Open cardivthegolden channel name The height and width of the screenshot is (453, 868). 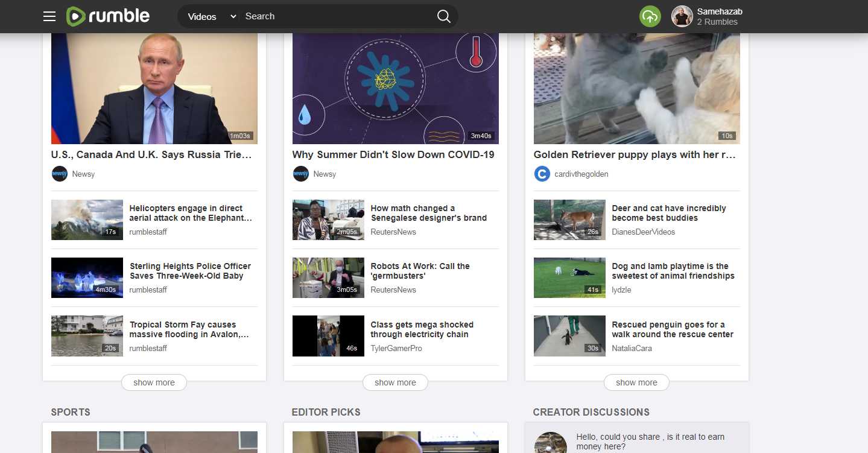click(x=581, y=174)
